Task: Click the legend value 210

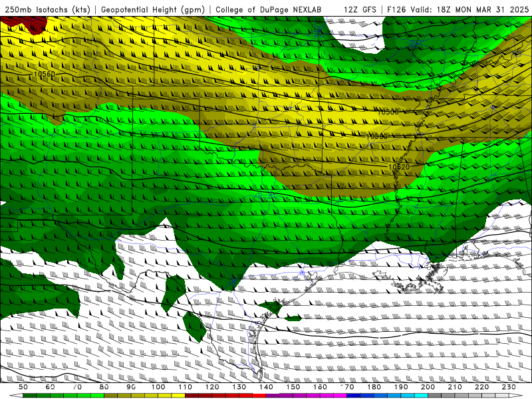Action: [455, 387]
